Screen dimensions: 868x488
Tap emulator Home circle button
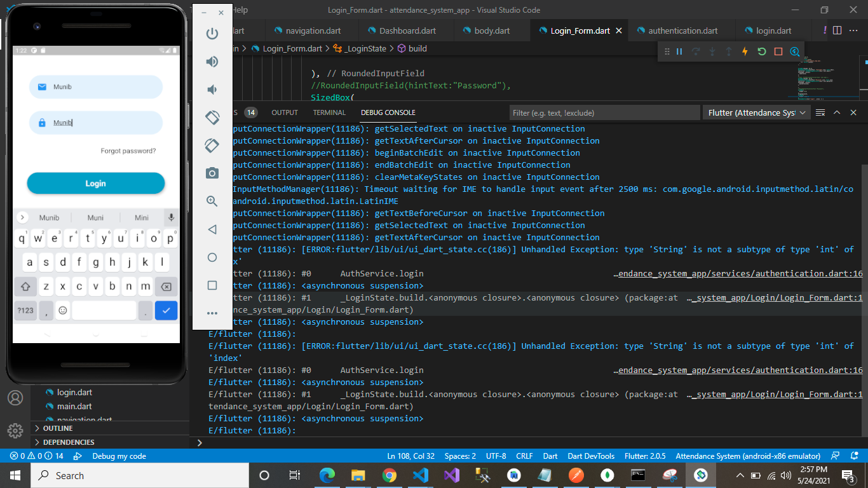(x=212, y=257)
